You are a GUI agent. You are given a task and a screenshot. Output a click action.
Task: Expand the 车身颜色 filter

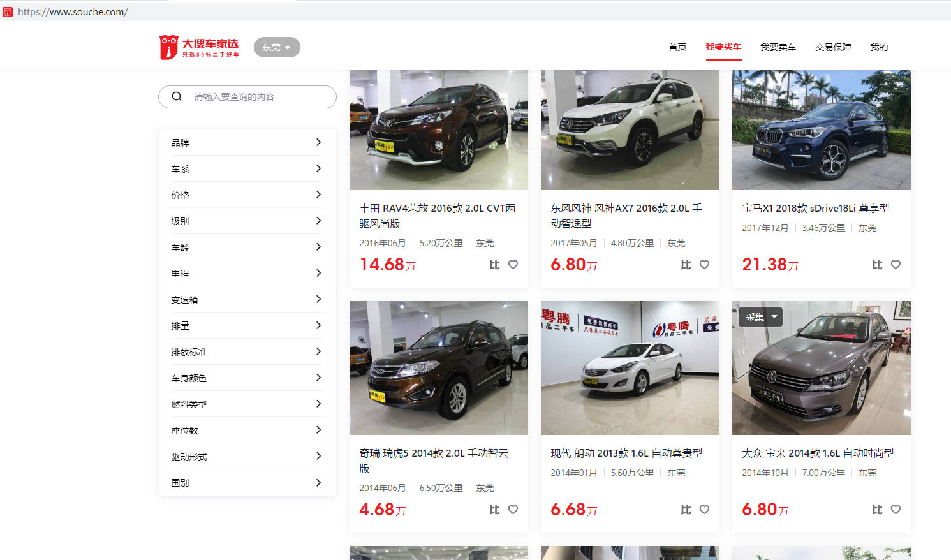tap(247, 378)
